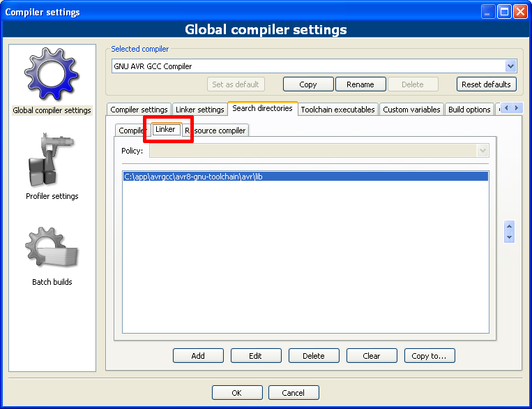This screenshot has height=409, width=532.
Task: Edit the selected directory
Action: (x=256, y=356)
